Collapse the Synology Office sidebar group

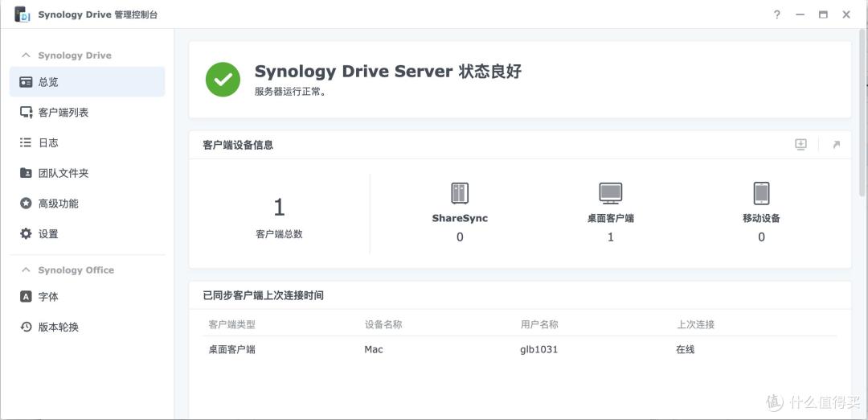26,270
